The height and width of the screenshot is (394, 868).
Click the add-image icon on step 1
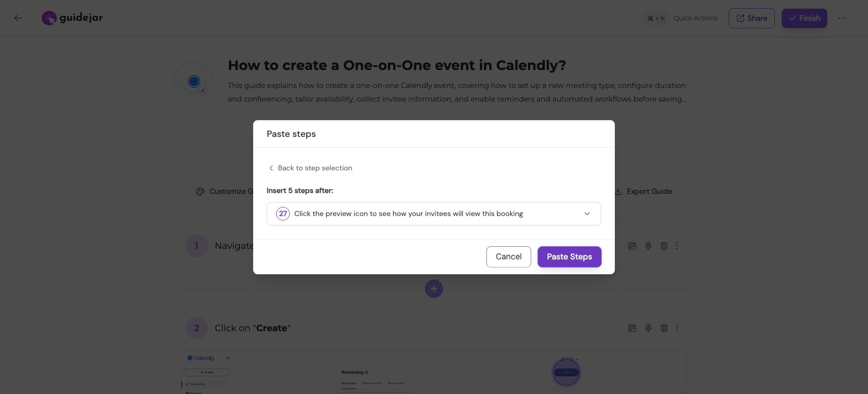click(x=632, y=246)
